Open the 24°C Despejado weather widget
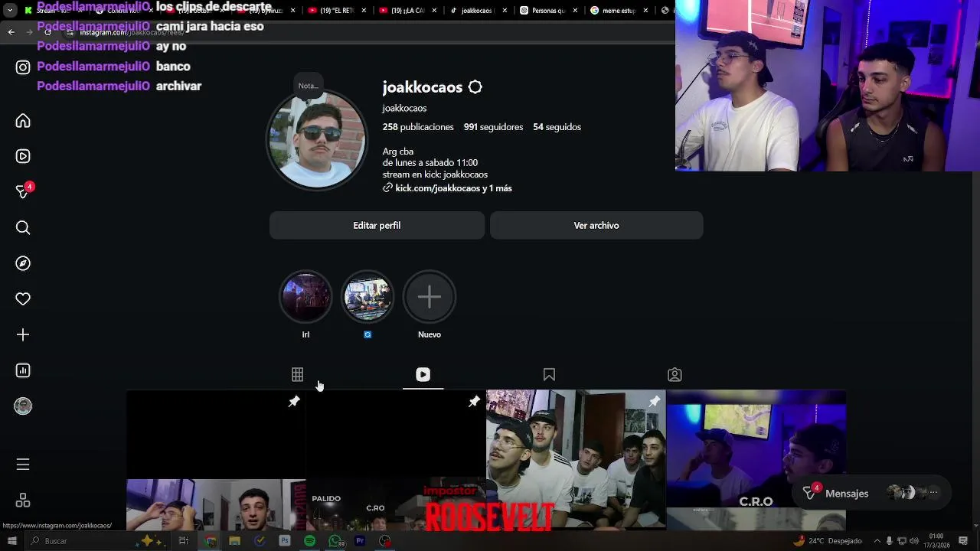The width and height of the screenshot is (980, 551). pyautogui.click(x=828, y=541)
